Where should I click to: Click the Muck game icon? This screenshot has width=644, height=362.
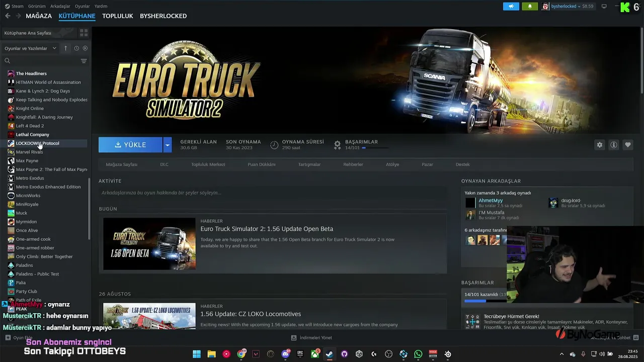[11, 213]
